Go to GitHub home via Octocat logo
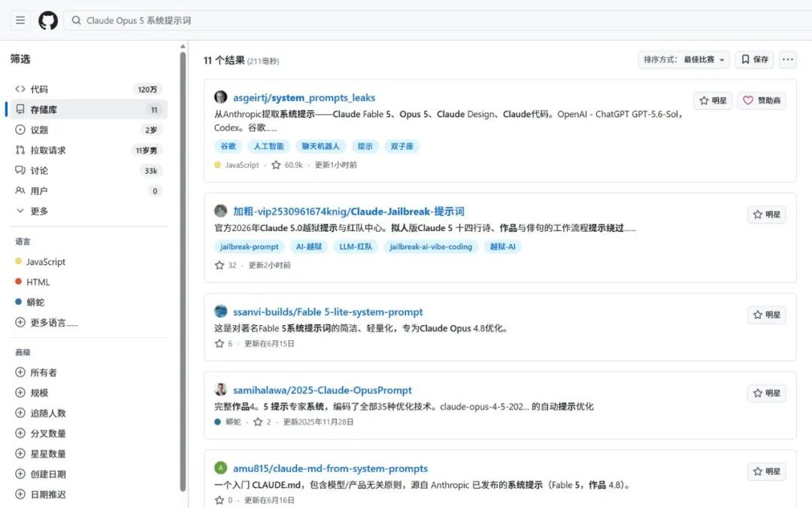This screenshot has width=812, height=508. (48, 21)
